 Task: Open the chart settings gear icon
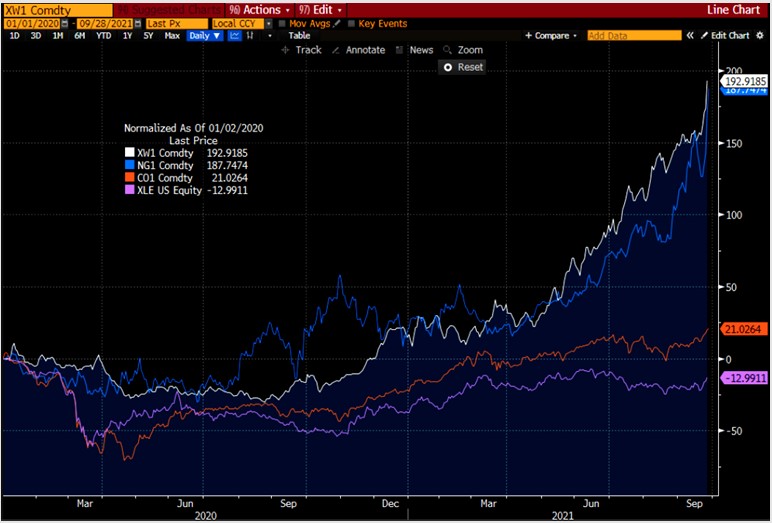click(761, 35)
